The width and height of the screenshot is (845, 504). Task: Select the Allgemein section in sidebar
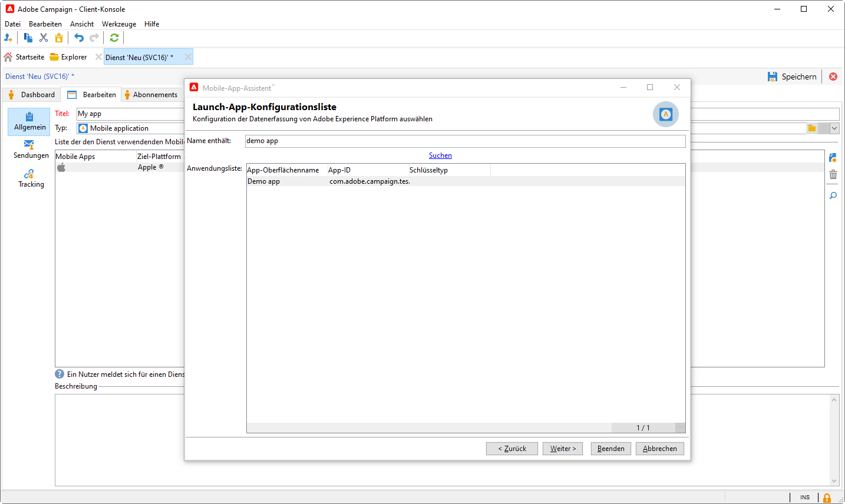coord(29,122)
